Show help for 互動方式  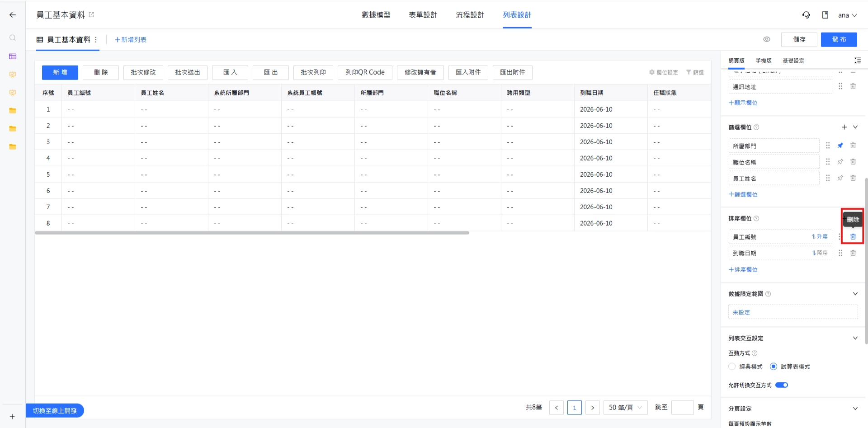755,353
